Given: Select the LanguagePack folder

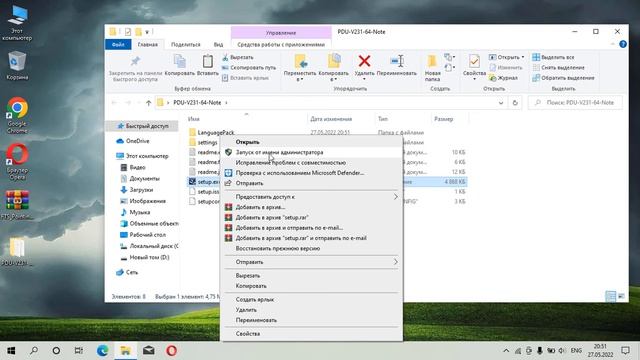Looking at the screenshot, I should point(212,132).
